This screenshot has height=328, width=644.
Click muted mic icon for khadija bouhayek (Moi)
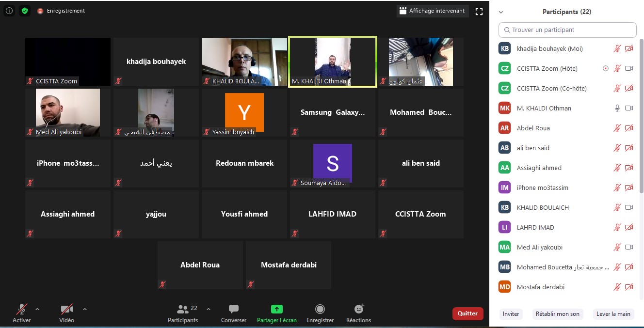pos(617,48)
